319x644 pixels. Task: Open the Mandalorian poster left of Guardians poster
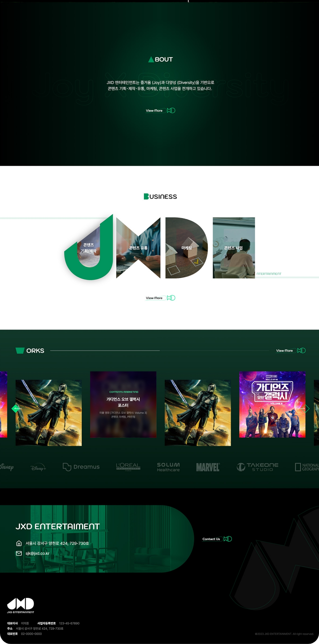click(x=198, y=413)
